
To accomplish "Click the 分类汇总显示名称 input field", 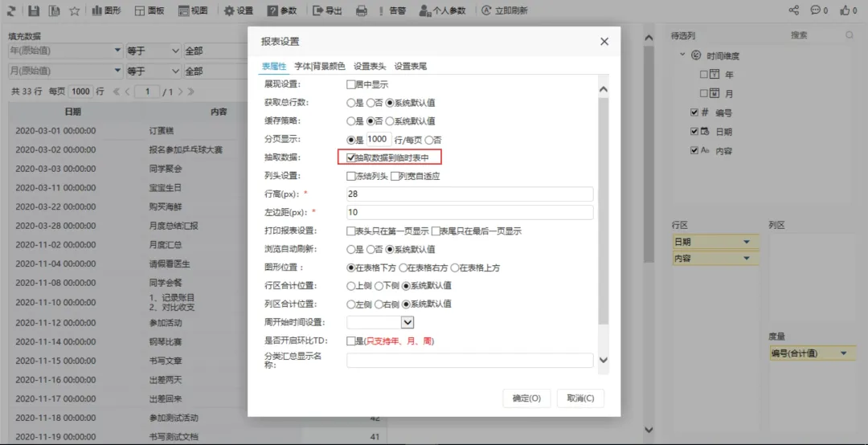I will click(x=469, y=361).
